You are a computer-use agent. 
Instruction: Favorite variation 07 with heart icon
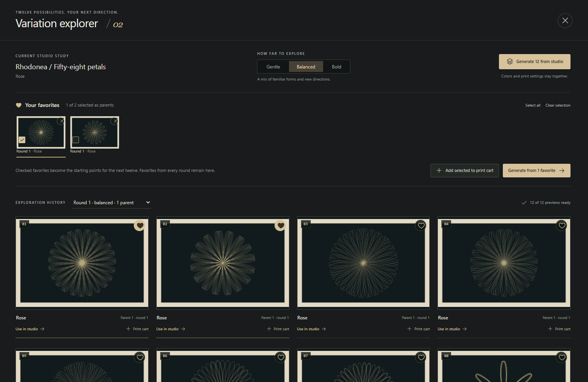[x=421, y=357]
